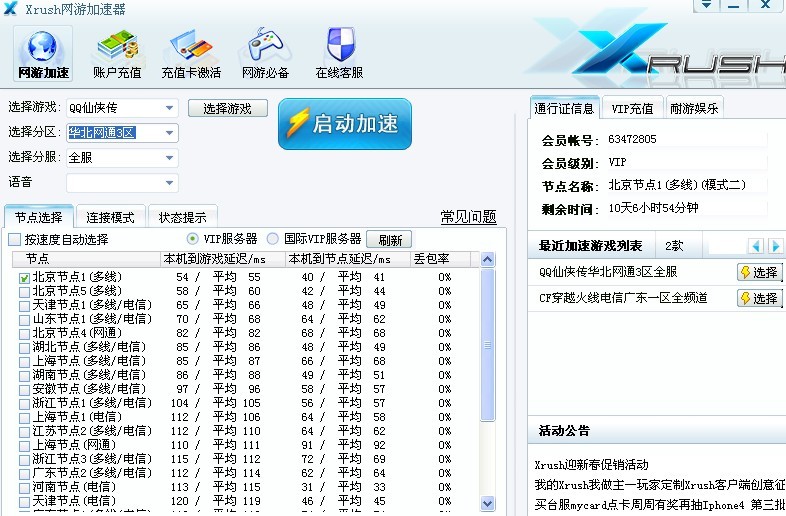
Task: Click 剩余时间 field showing 10天6小时54分钟
Action: tap(686, 208)
